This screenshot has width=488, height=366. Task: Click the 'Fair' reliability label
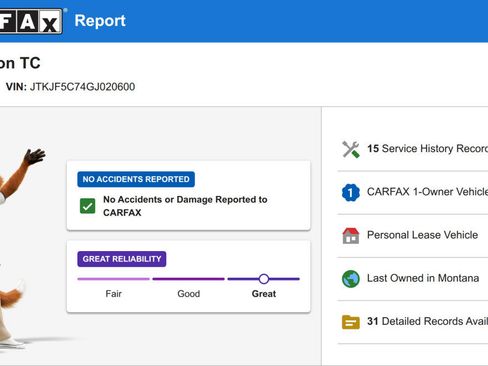[x=113, y=294]
